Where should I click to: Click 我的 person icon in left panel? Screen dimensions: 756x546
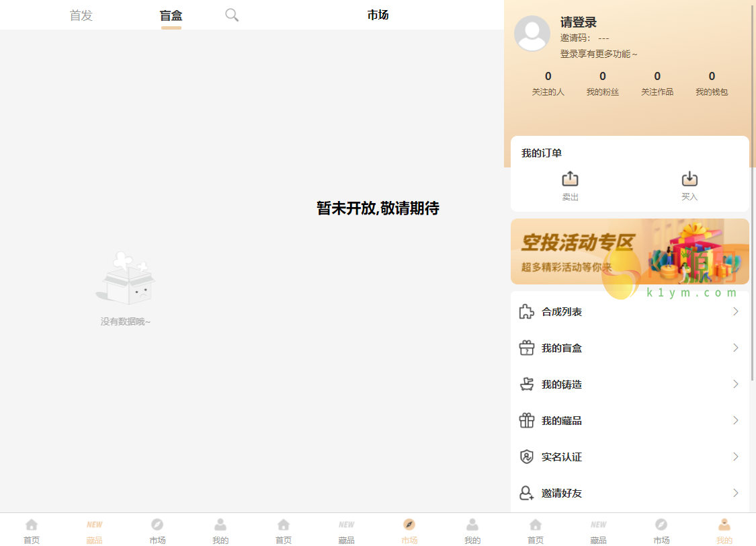click(220, 524)
